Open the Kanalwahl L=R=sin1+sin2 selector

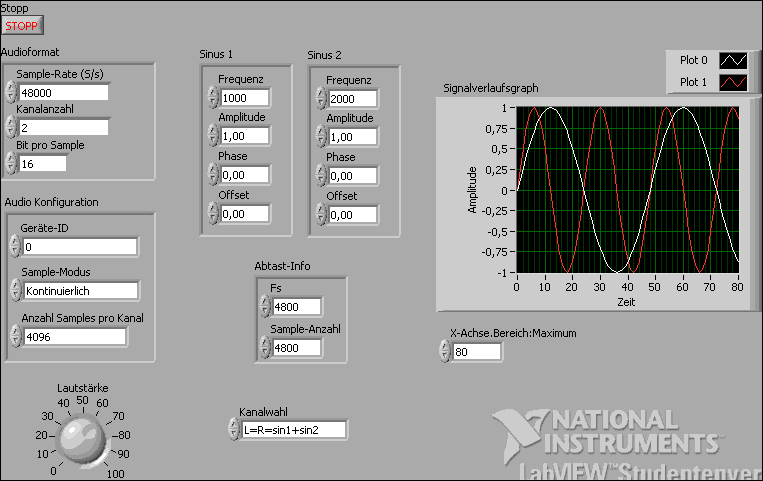(295, 430)
